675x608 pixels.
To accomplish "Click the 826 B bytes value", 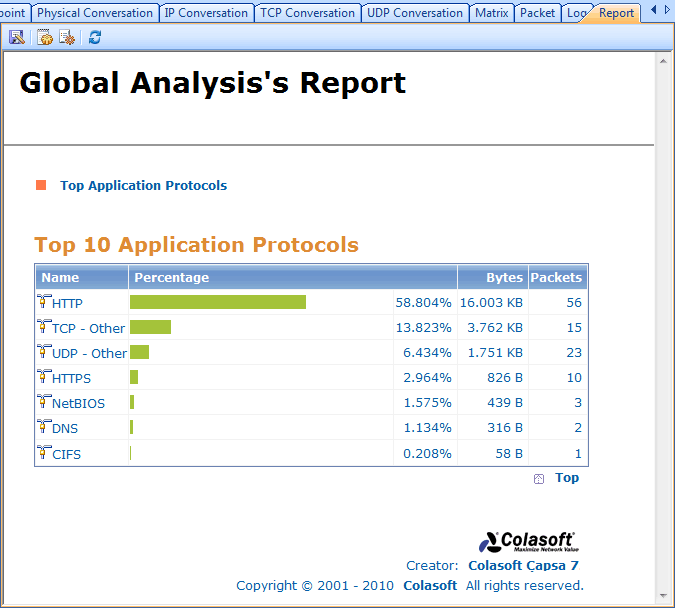I will 505,377.
